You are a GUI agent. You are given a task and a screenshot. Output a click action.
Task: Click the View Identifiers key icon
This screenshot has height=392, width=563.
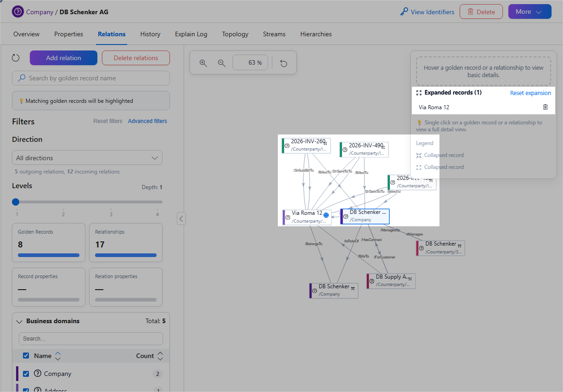(404, 12)
